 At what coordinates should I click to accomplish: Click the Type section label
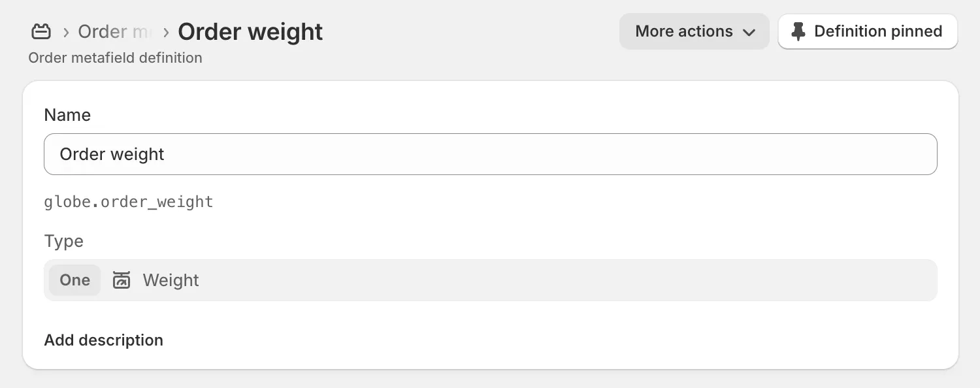(x=63, y=241)
